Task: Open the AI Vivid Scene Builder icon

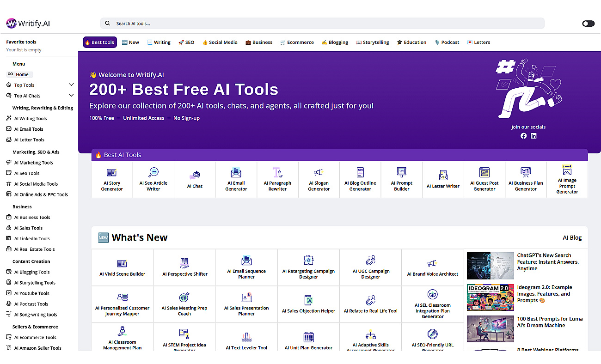Action: coord(122,263)
